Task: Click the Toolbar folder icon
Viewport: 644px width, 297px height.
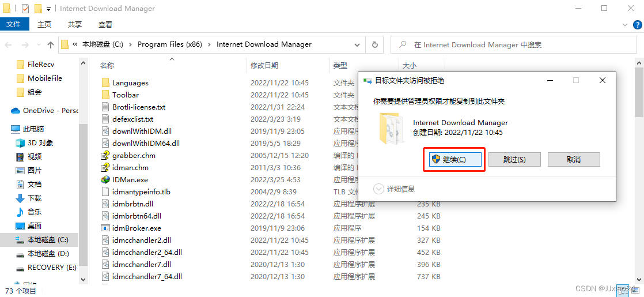Action: click(105, 95)
